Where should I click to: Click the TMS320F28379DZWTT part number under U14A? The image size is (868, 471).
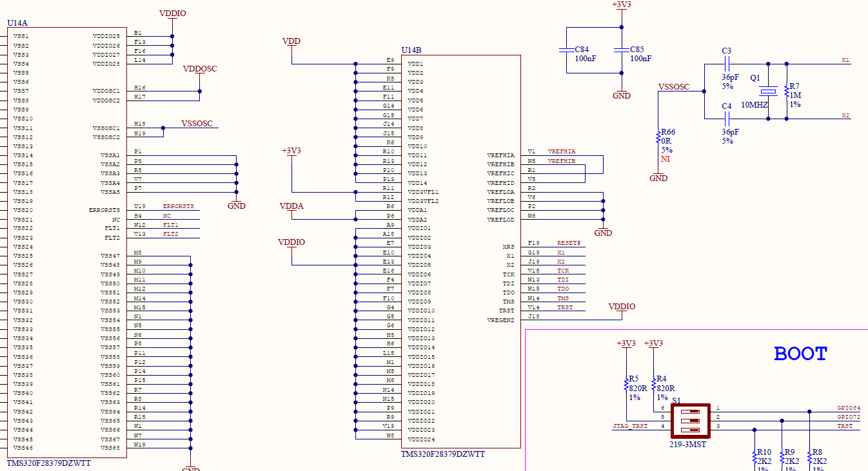[49, 463]
